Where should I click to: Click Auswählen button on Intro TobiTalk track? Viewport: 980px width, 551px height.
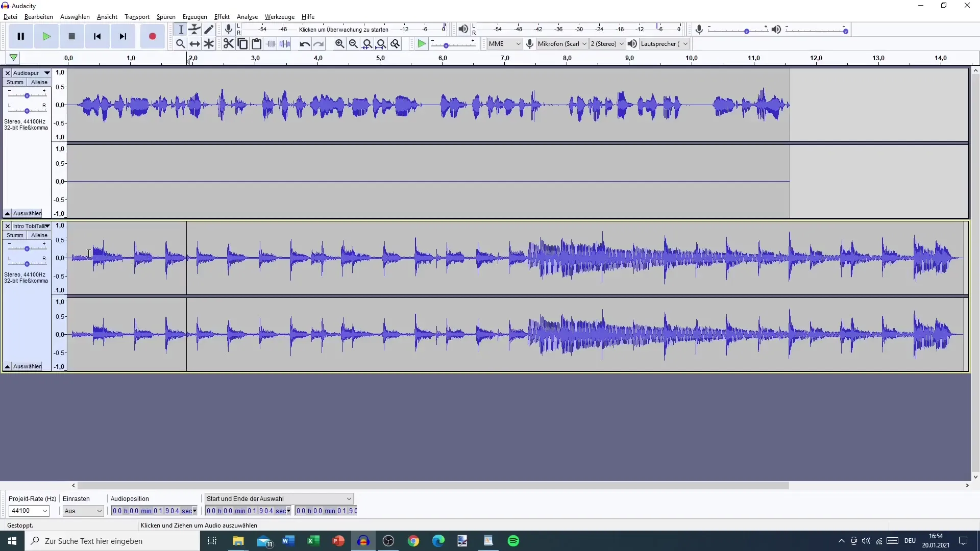(x=27, y=366)
